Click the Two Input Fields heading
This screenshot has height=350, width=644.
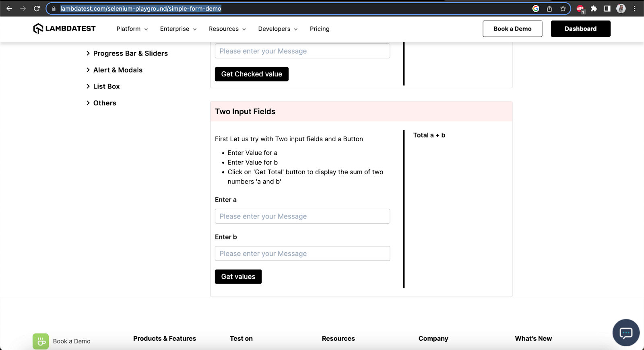pyautogui.click(x=245, y=111)
